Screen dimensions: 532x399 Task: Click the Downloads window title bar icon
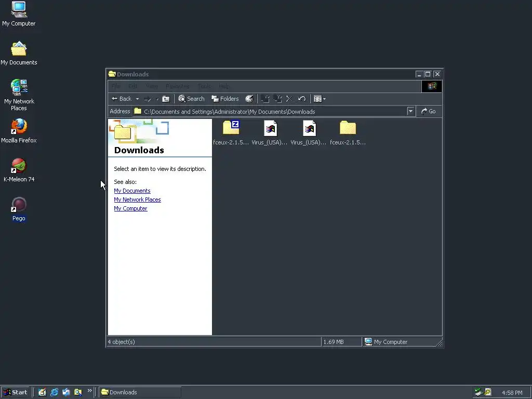pos(112,74)
